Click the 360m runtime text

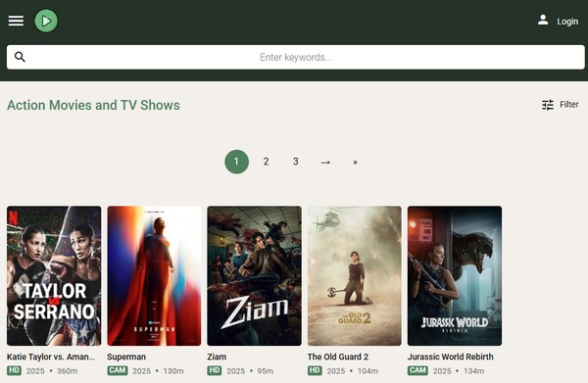pos(67,371)
